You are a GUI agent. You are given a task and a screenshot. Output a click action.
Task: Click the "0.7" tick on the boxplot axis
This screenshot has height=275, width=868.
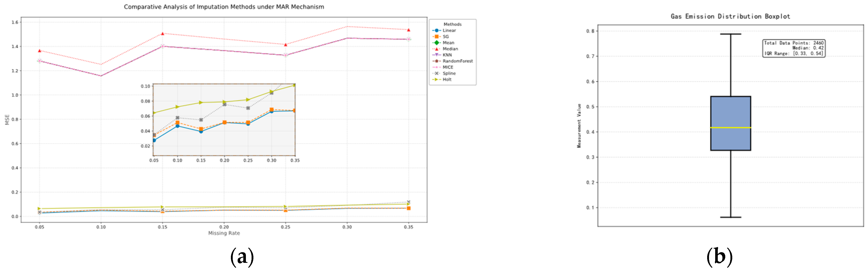[x=590, y=56]
